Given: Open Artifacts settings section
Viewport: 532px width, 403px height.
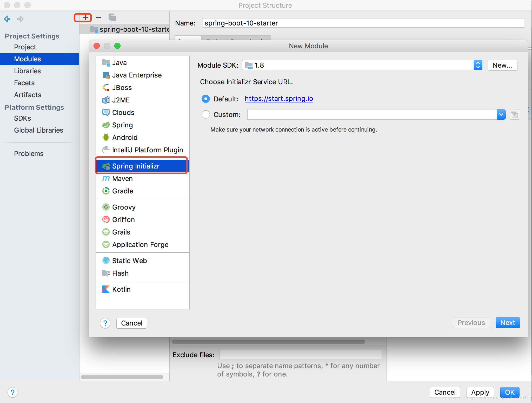Looking at the screenshot, I should (x=39, y=95).
